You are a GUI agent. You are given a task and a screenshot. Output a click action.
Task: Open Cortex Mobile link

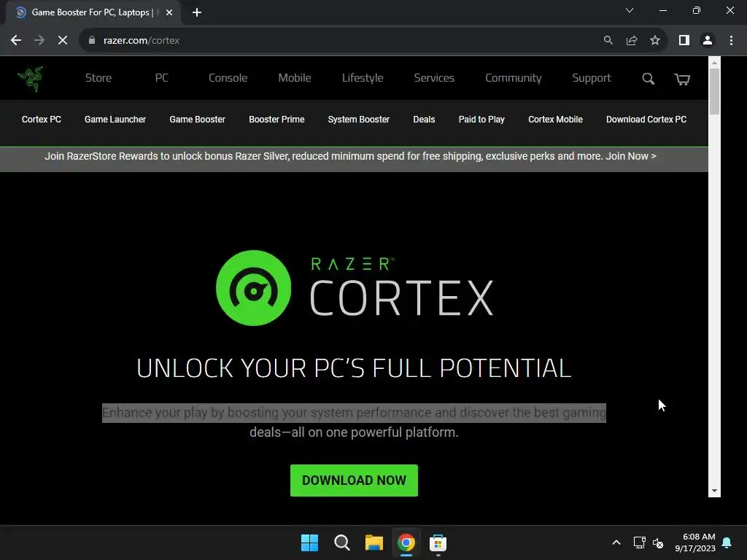tap(555, 120)
